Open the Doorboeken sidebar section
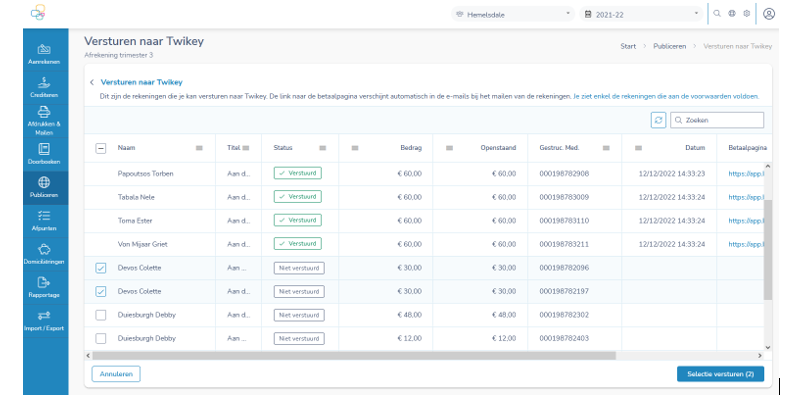Viewport: 795px width, 405px height. tap(44, 154)
